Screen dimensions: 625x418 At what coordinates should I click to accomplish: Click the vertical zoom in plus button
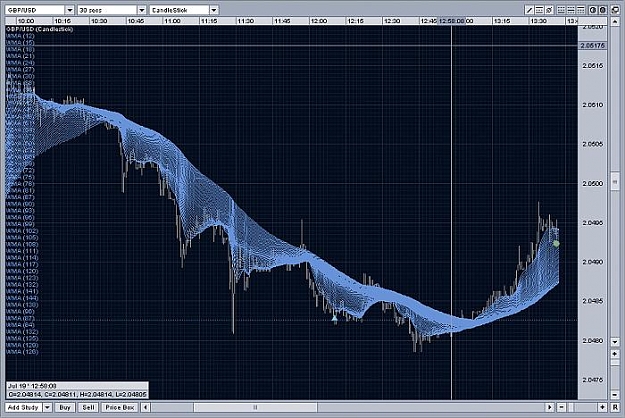click(x=615, y=353)
